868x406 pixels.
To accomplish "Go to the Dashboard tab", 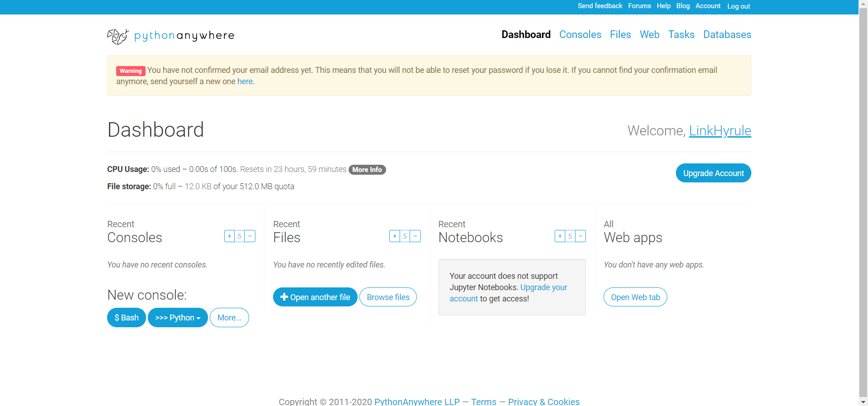I will click(x=526, y=34).
